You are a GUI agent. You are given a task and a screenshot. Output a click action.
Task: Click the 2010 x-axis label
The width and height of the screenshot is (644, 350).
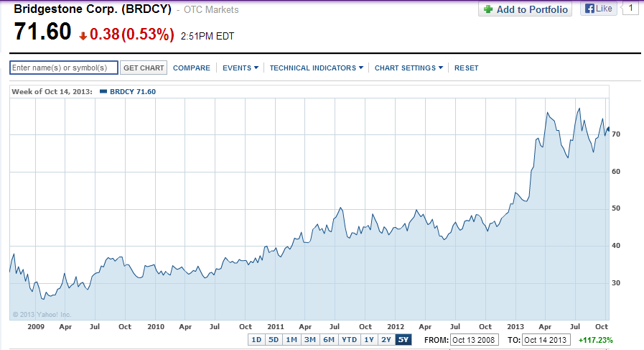click(156, 326)
